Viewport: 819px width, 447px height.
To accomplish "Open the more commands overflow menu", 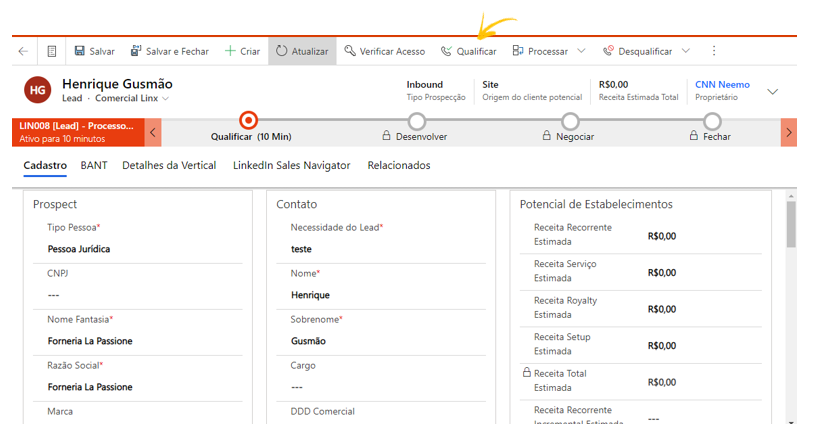I will pos(714,51).
